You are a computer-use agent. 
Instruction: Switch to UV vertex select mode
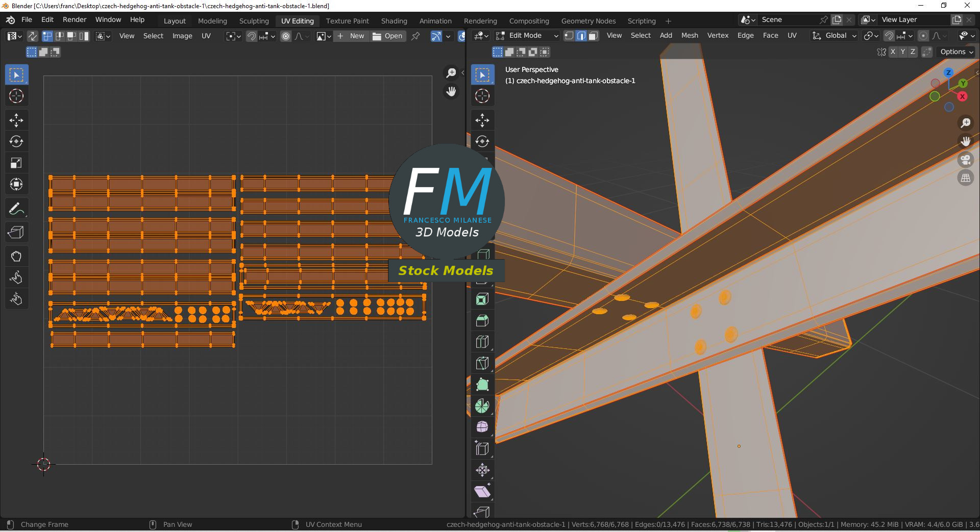point(47,36)
